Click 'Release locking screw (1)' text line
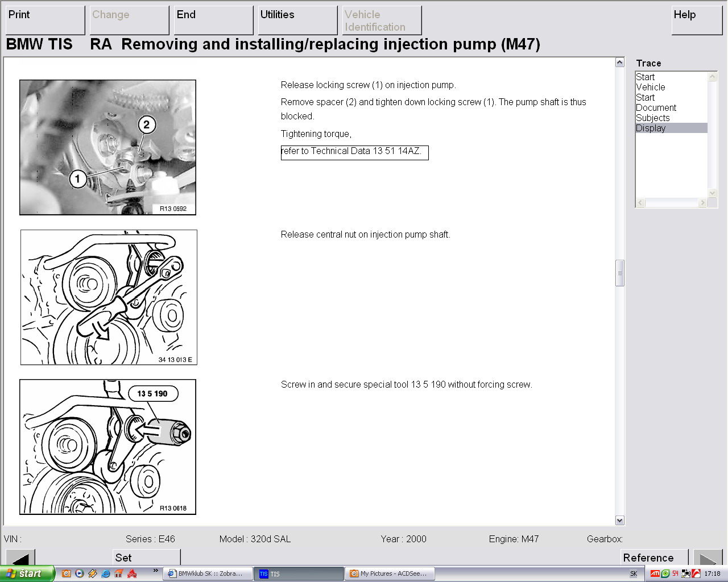The image size is (728, 582). point(369,85)
